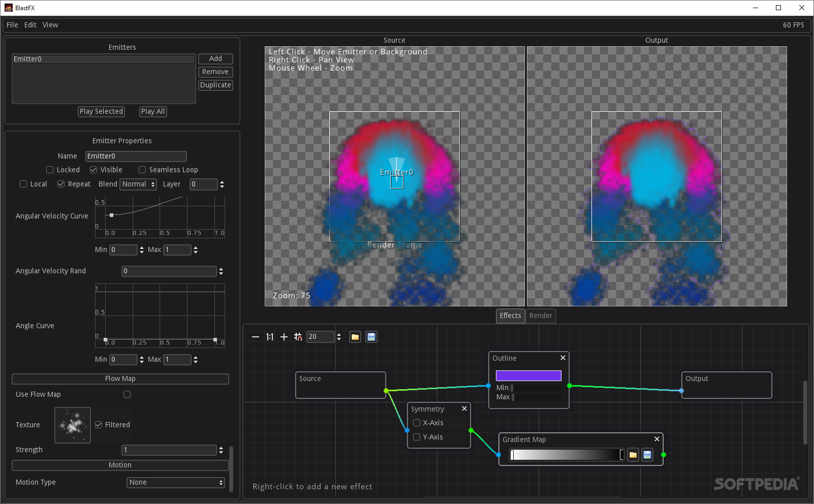Click the Play All button
The height and width of the screenshot is (504, 814).
click(x=153, y=112)
